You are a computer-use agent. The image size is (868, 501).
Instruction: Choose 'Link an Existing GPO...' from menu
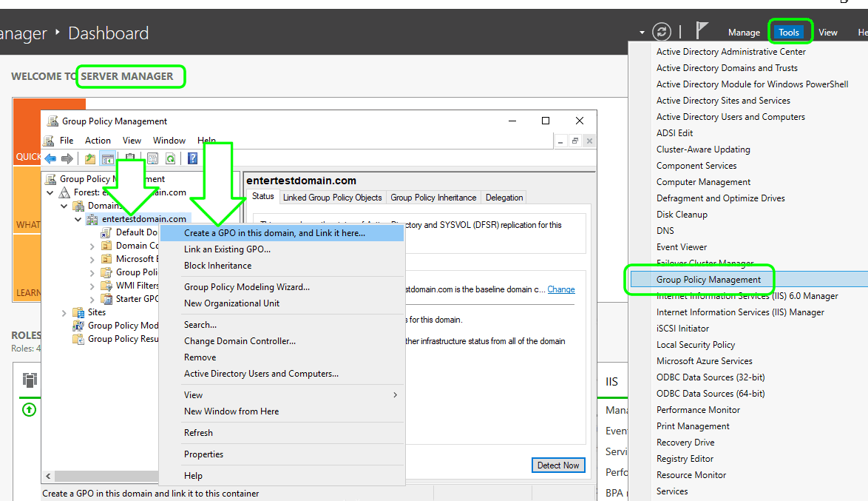tap(227, 249)
